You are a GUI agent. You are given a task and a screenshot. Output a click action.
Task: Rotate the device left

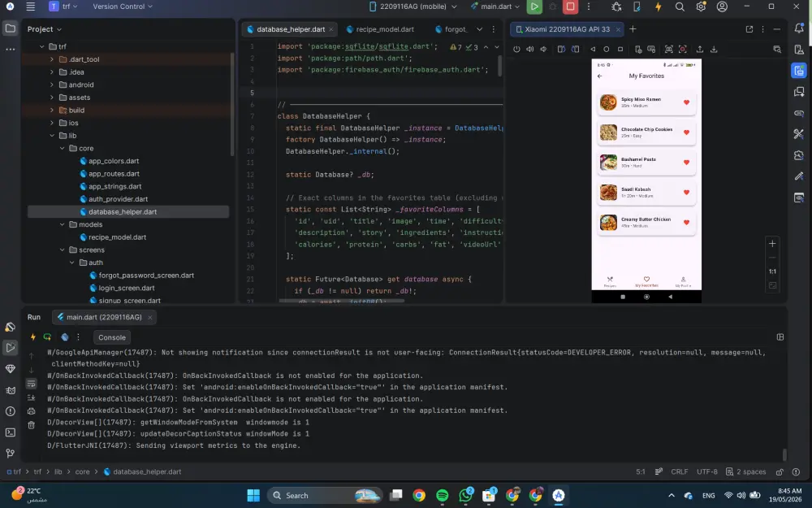click(561, 50)
